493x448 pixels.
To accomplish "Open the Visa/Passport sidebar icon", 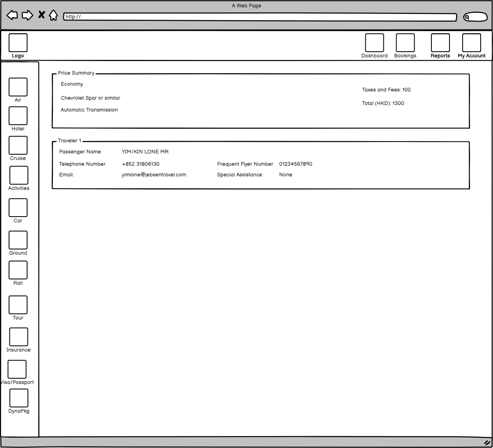I will (17, 369).
